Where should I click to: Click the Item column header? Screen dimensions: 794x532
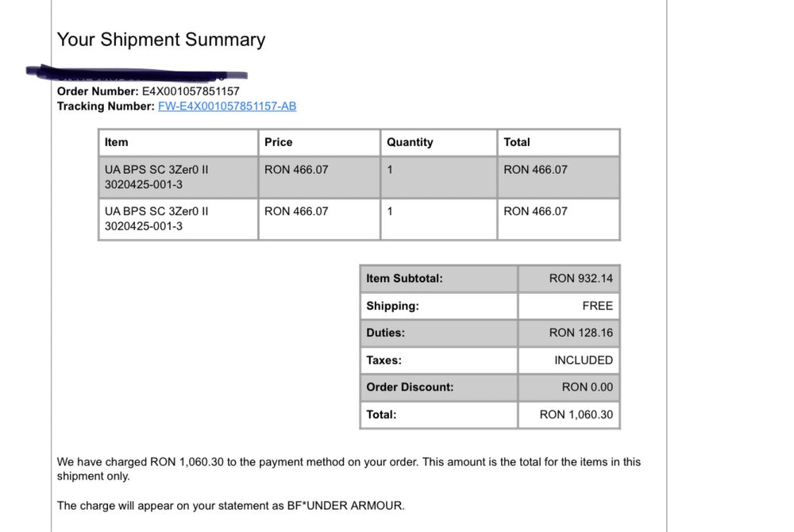tap(117, 142)
